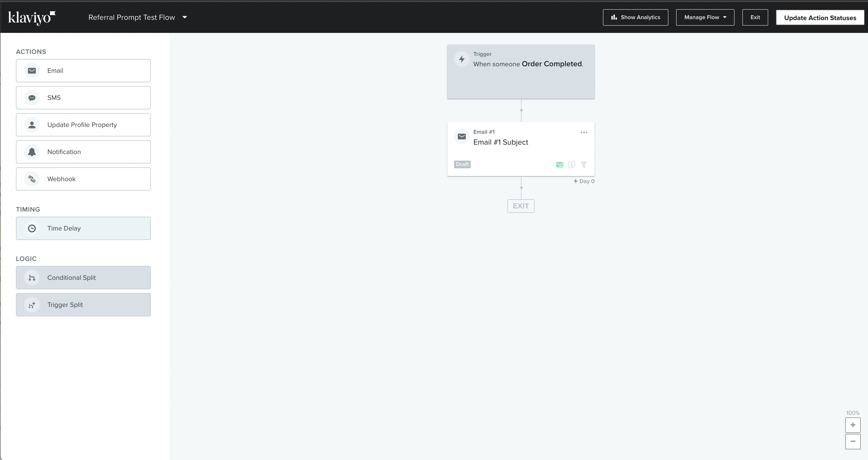
Task: Select the Update Profile Property person icon
Action: pyautogui.click(x=32, y=125)
